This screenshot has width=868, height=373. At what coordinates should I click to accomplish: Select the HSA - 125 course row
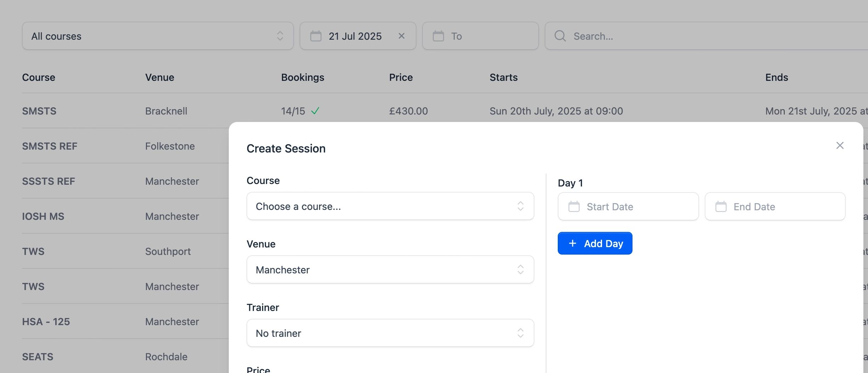[x=46, y=322]
